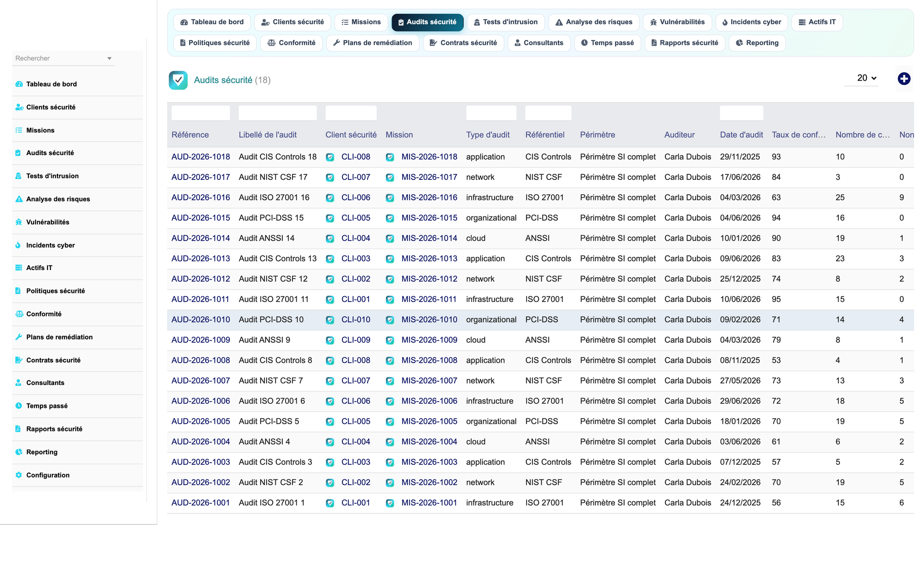Open client link CLI-006 in AUD-2026-1016 row

coord(356,198)
